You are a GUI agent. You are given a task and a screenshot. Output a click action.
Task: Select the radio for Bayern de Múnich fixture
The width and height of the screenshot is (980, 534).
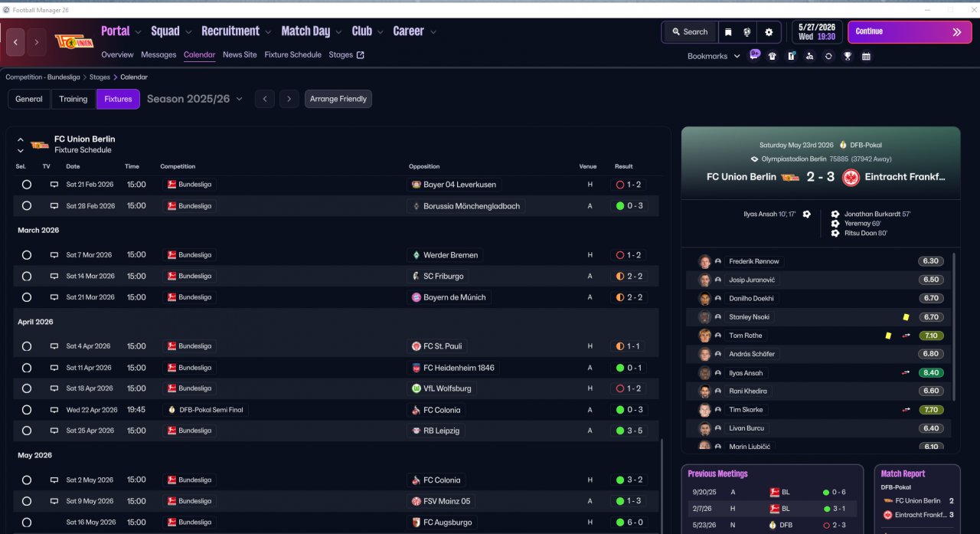pos(27,297)
